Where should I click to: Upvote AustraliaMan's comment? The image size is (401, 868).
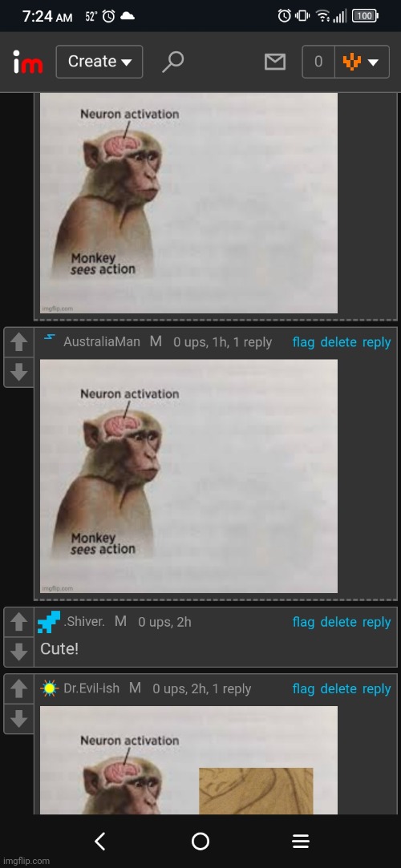pos(18,343)
